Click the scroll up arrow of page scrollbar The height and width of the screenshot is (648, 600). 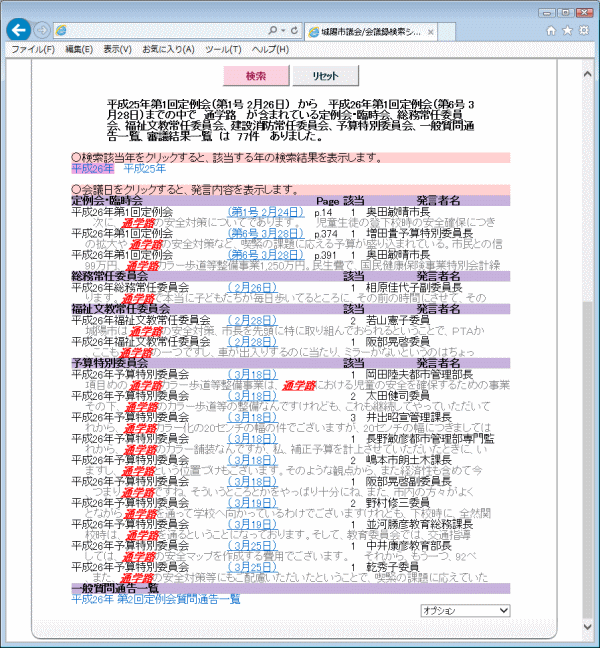[x=587, y=74]
